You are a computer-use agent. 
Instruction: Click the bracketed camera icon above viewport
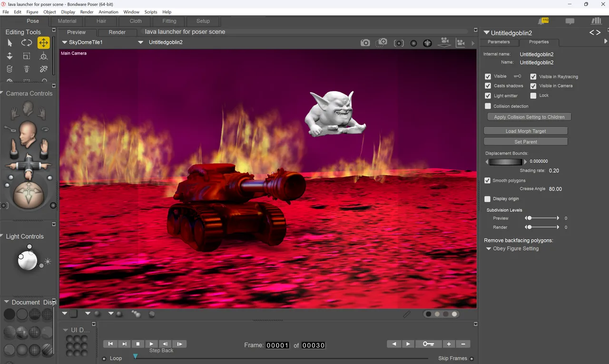tap(399, 43)
